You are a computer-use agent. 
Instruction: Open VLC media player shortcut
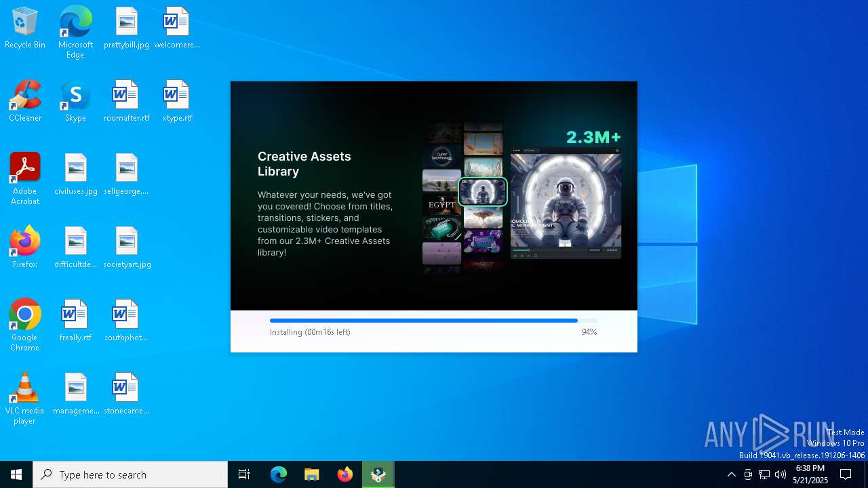point(25,399)
